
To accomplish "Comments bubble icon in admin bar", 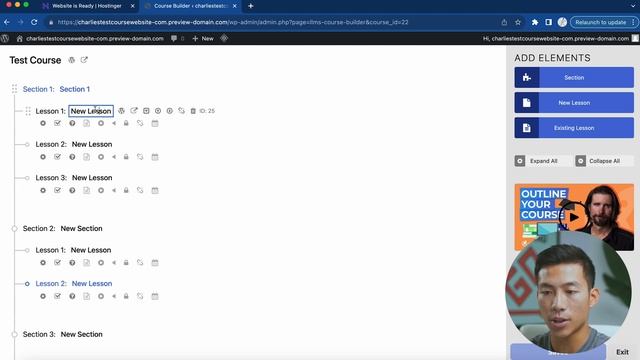I will 174,38.
